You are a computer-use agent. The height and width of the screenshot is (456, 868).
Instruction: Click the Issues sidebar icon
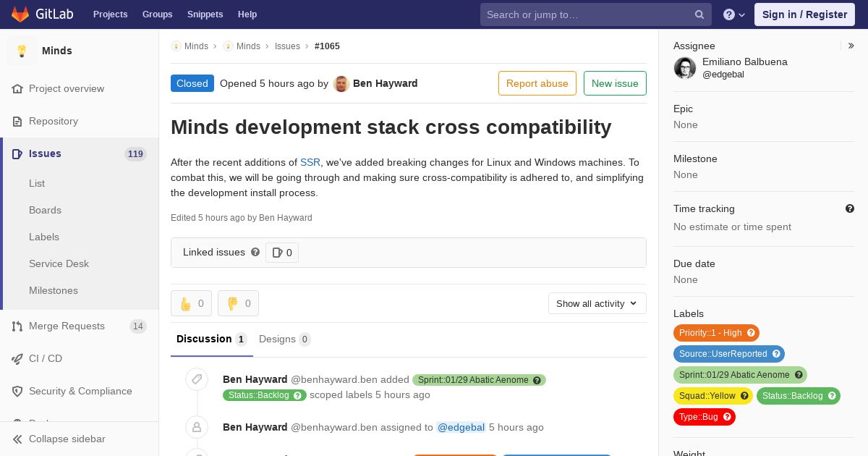(17, 153)
